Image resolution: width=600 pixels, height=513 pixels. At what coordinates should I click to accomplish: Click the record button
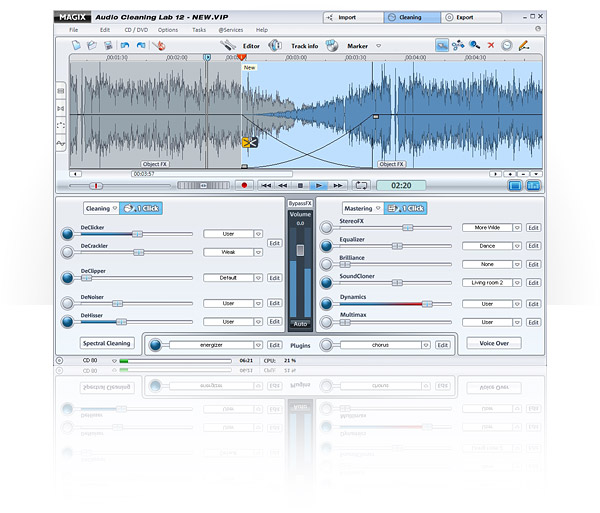click(244, 186)
